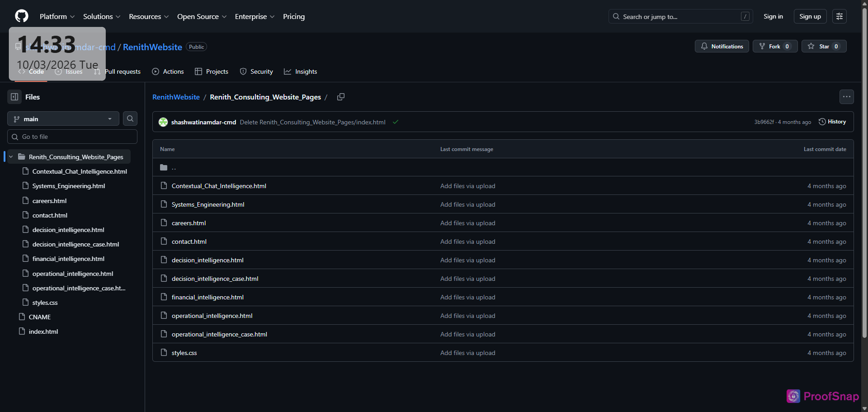868x412 pixels.
Task: Open the Security tab
Action: pyautogui.click(x=256, y=71)
